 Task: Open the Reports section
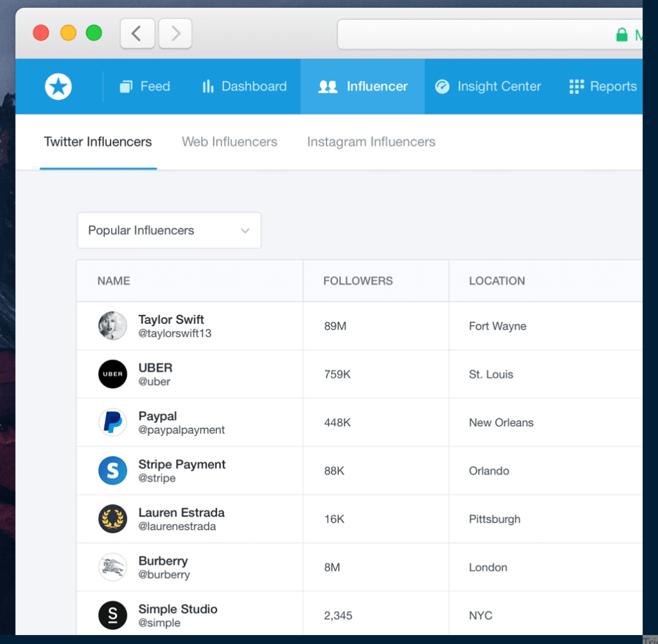[603, 87]
